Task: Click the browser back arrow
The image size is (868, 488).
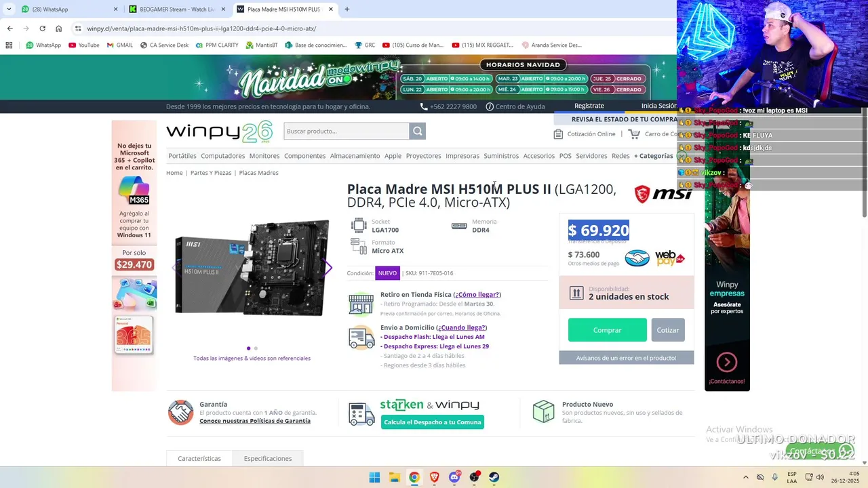Action: [9, 28]
